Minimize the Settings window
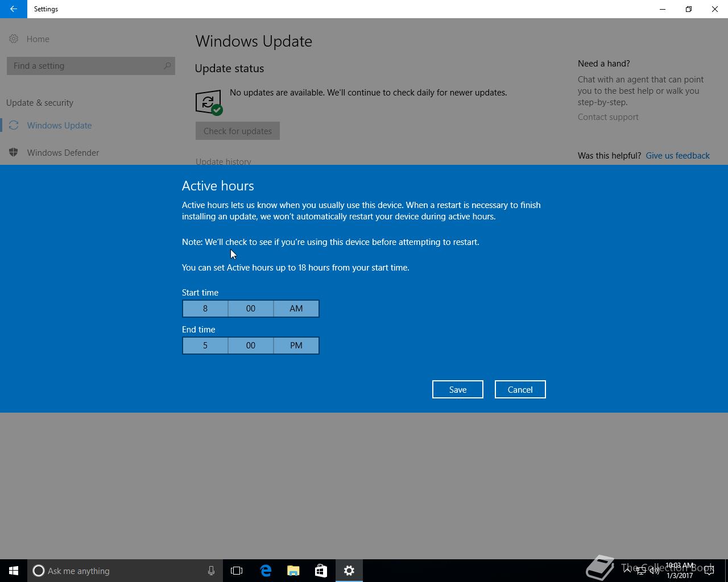 tap(663, 9)
